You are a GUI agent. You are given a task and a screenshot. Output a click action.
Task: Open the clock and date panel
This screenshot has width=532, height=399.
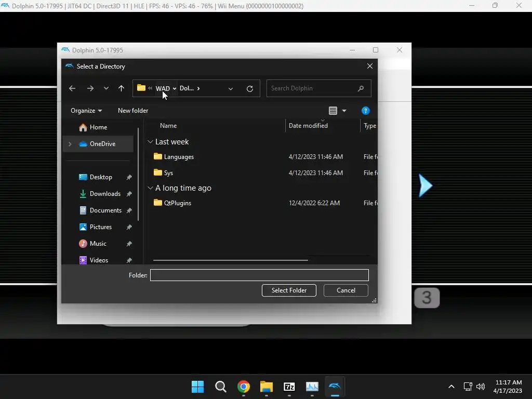(508, 387)
